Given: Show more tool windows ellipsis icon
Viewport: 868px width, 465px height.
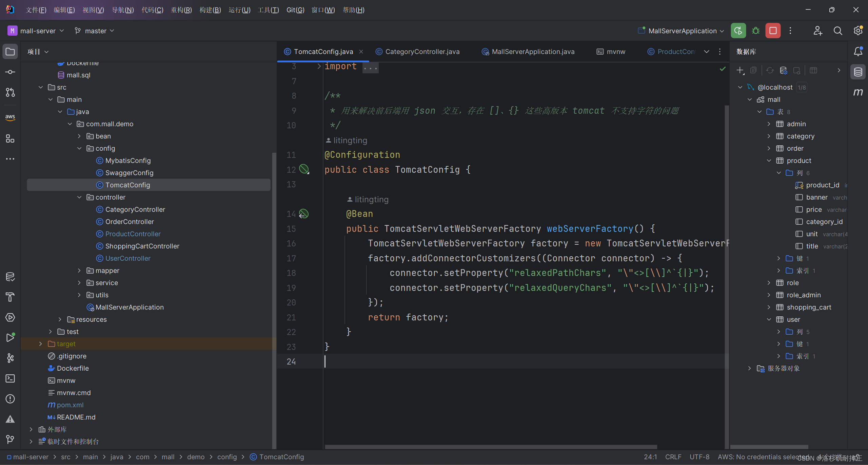Looking at the screenshot, I should click(x=10, y=159).
